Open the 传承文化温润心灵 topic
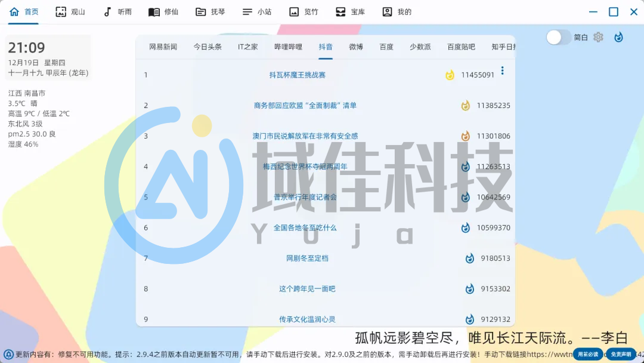 (307, 319)
